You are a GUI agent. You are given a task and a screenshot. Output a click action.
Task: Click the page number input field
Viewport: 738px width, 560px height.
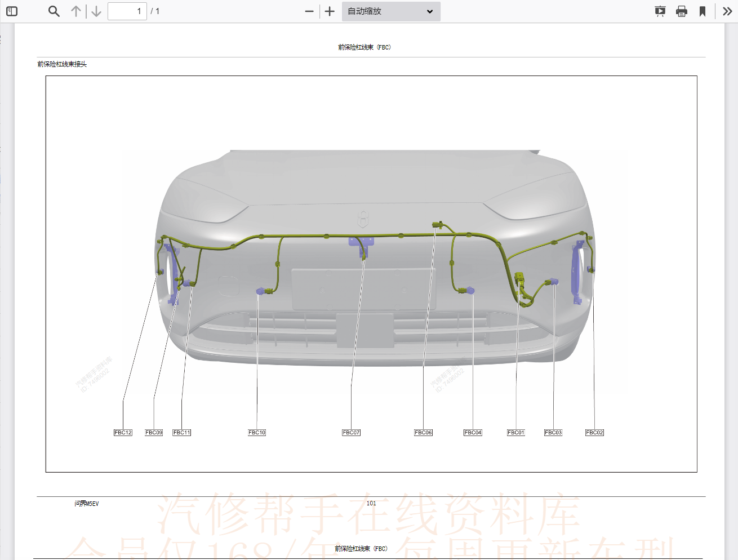click(127, 11)
